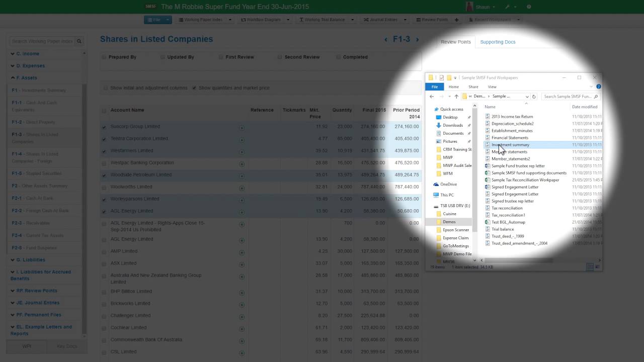Viewport: 644px width, 362px height.
Task: Open the Explorer Share ribbon tab
Action: pos(473,86)
